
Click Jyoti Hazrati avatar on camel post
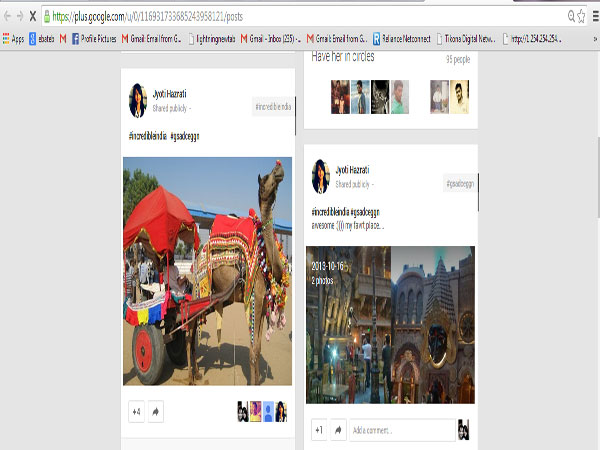coord(138,100)
